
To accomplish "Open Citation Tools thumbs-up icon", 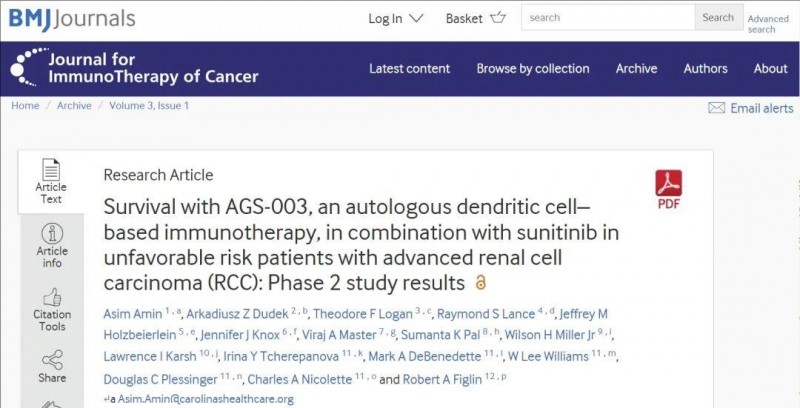I will coord(51,297).
